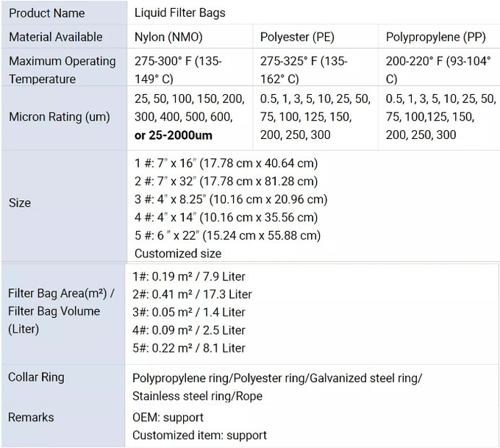Select the Polyester (PE) column cell
Image resolution: width=500 pixels, height=448 pixels.
click(315, 37)
